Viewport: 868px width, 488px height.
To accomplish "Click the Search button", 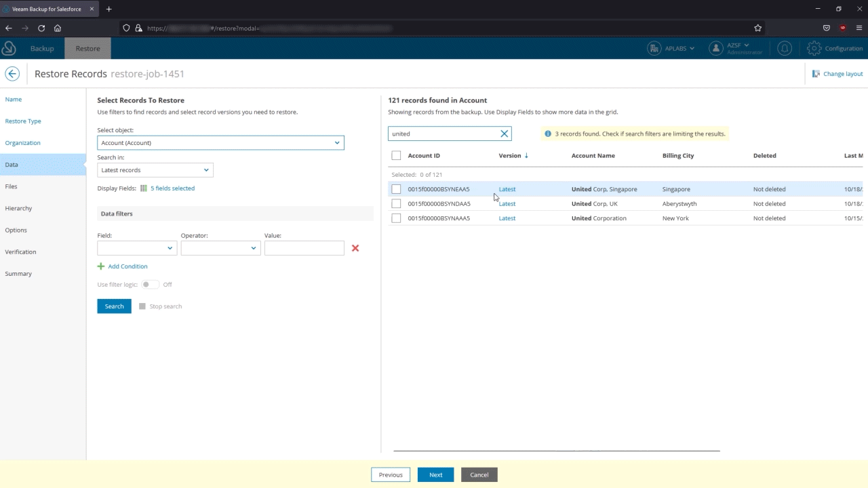I will [x=114, y=306].
